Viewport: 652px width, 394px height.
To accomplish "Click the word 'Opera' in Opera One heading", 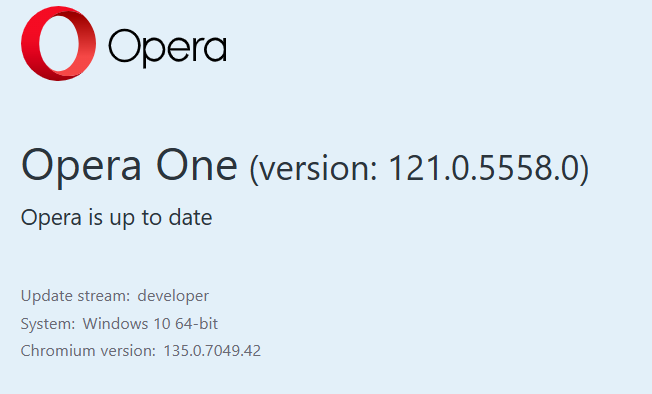I will 82,168.
